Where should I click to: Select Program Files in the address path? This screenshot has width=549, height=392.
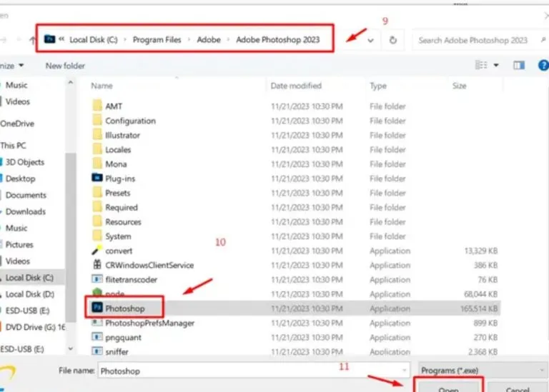[157, 40]
